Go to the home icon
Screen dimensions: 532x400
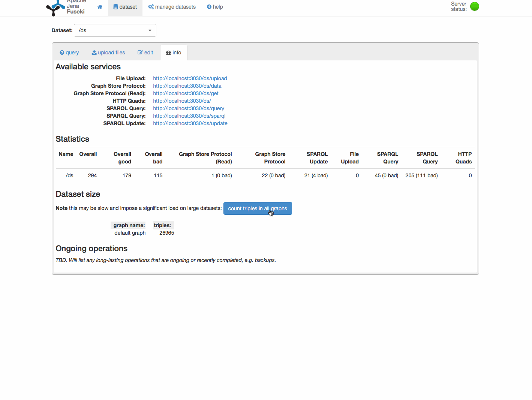(x=100, y=7)
